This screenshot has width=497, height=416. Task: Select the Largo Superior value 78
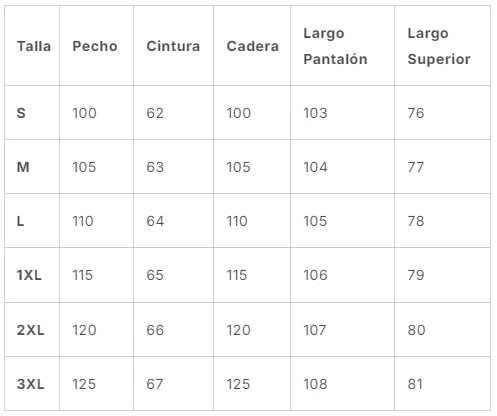click(x=416, y=221)
